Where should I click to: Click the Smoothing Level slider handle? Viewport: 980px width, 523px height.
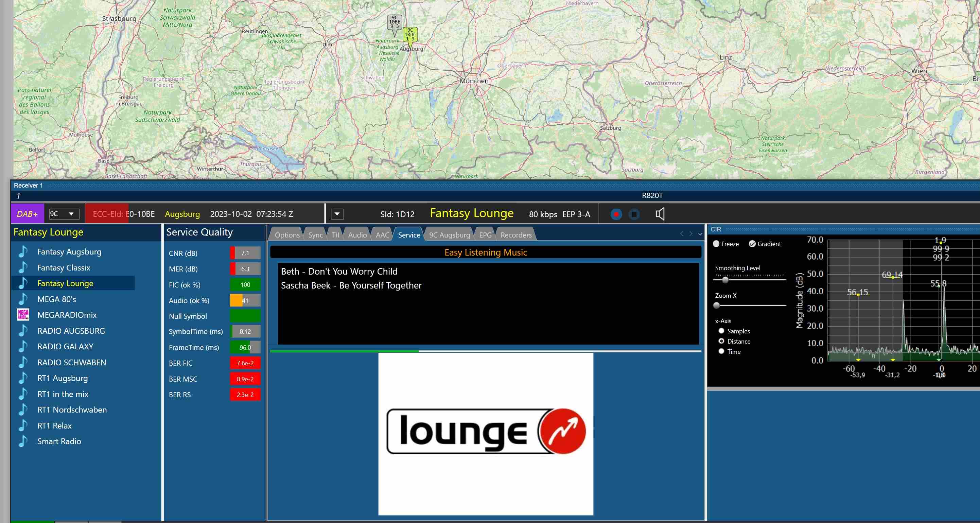pos(725,280)
